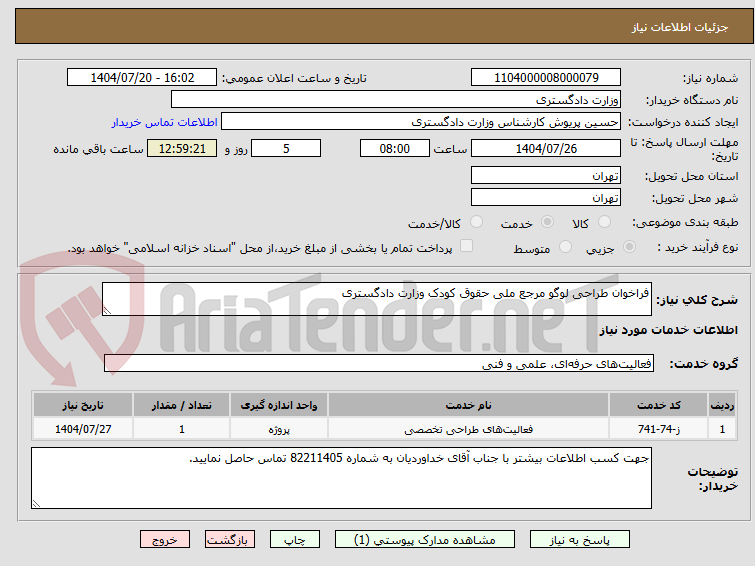This screenshot has height=566, width=755.
Task: Select the خدمت radio button
Action: 547,222
